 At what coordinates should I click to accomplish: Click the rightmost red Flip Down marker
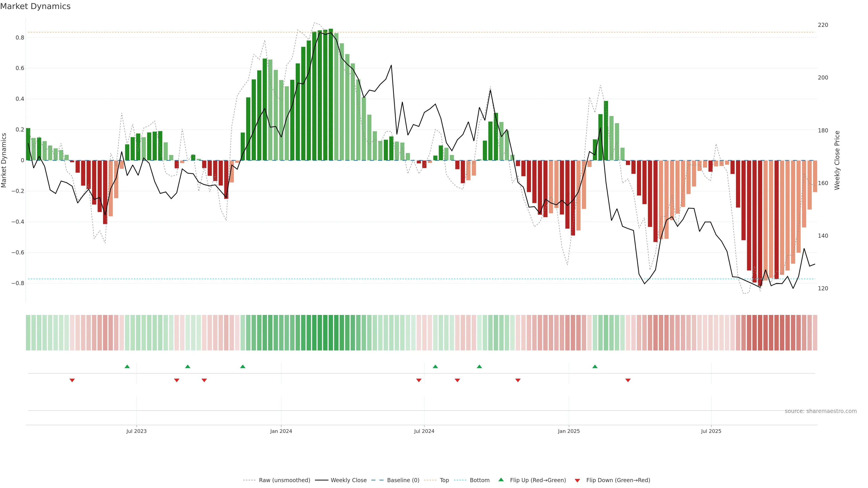628,380
